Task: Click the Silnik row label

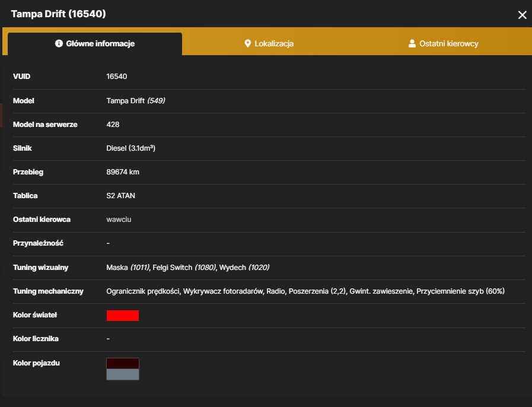Action: pyautogui.click(x=22, y=148)
